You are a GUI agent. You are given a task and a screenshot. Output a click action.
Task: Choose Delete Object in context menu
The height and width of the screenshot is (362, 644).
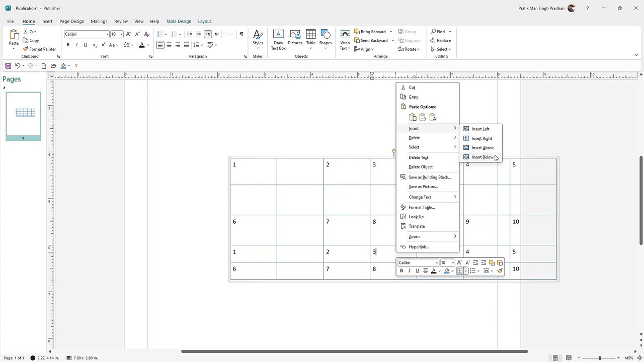pos(428,167)
